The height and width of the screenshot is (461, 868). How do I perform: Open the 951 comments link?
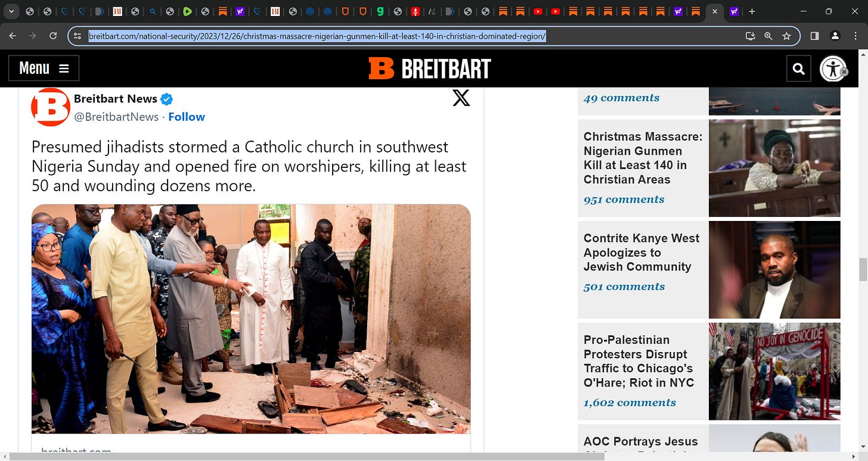624,200
